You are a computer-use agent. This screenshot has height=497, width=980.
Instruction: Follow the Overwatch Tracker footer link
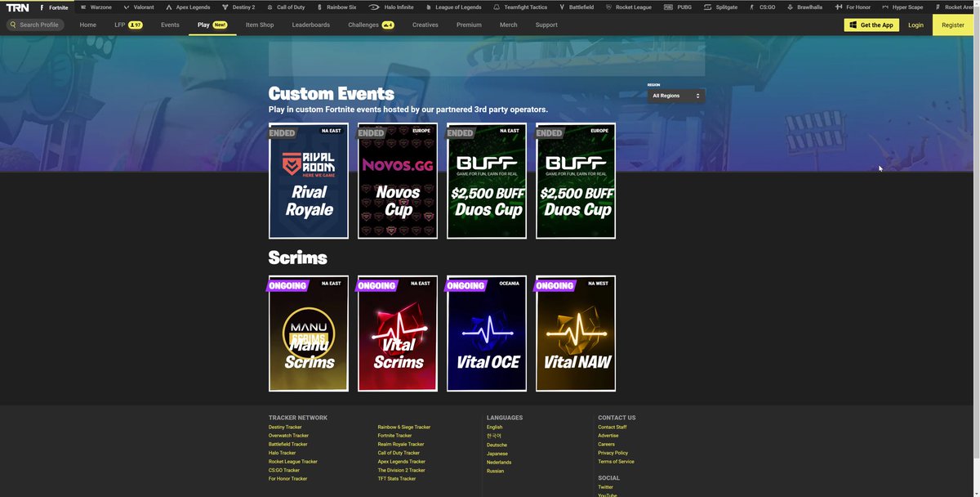288,436
